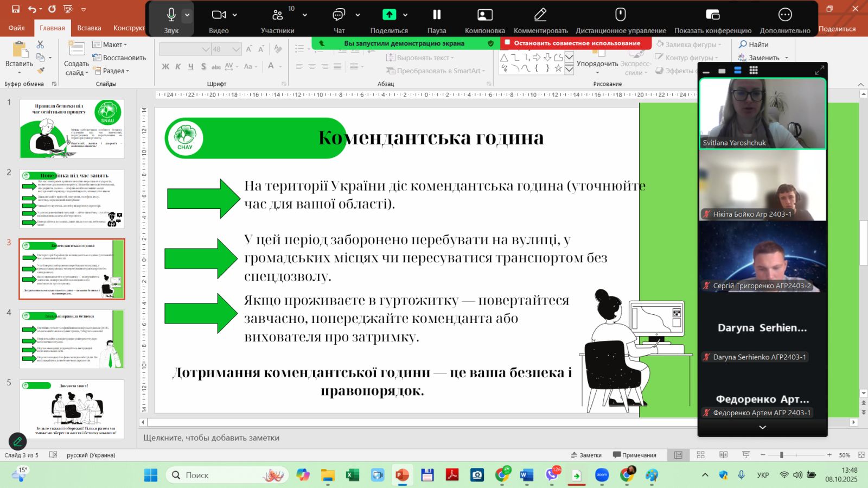
Task: Open the Макет layout dropdown
Action: (110, 45)
